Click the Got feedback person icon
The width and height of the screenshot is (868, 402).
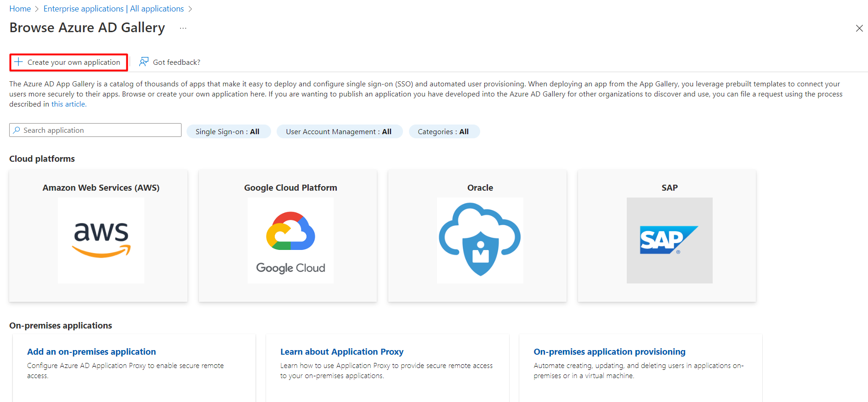(x=144, y=62)
